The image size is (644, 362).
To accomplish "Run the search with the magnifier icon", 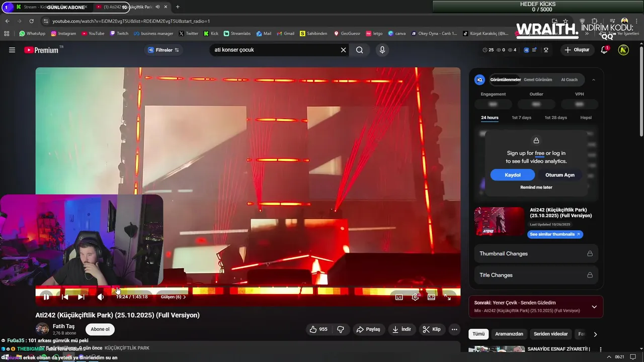I will [359, 50].
